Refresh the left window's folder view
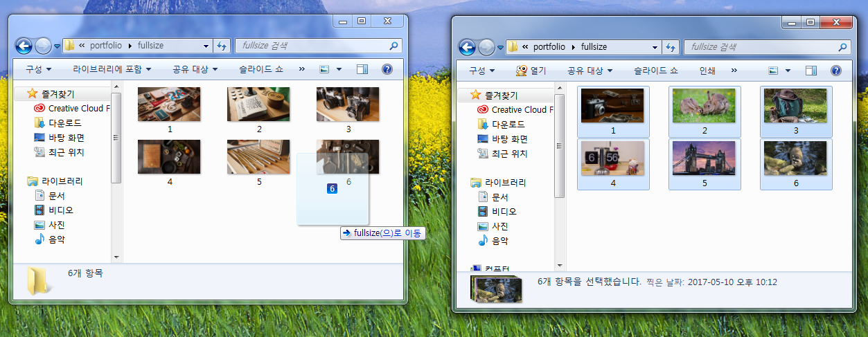868x337 pixels. 222,46
